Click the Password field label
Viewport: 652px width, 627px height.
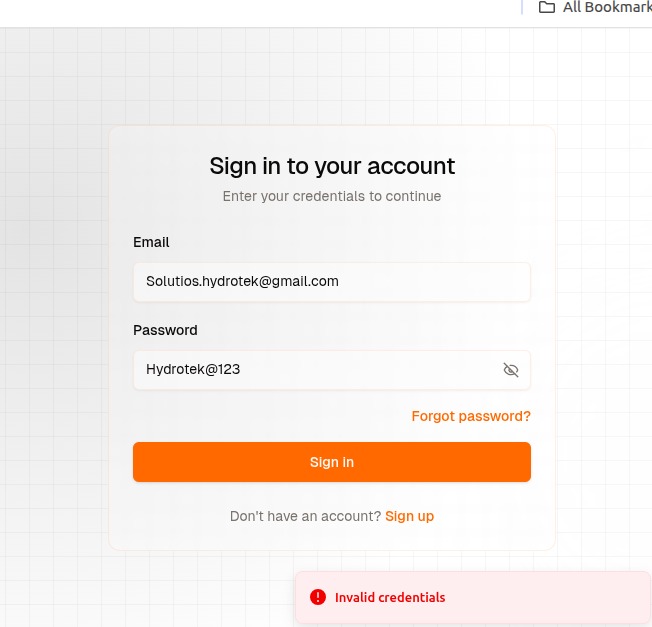(165, 330)
